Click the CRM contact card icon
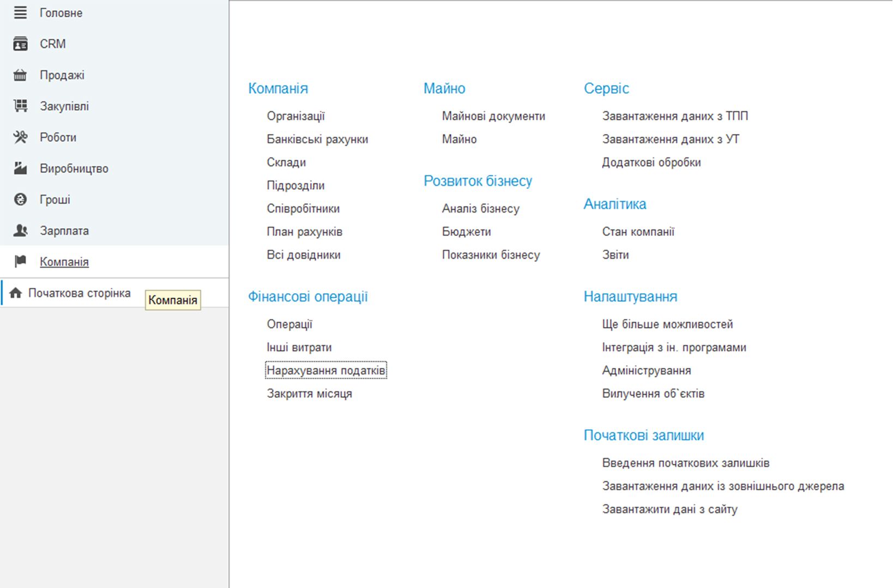The height and width of the screenshot is (588, 893). pos(20,44)
